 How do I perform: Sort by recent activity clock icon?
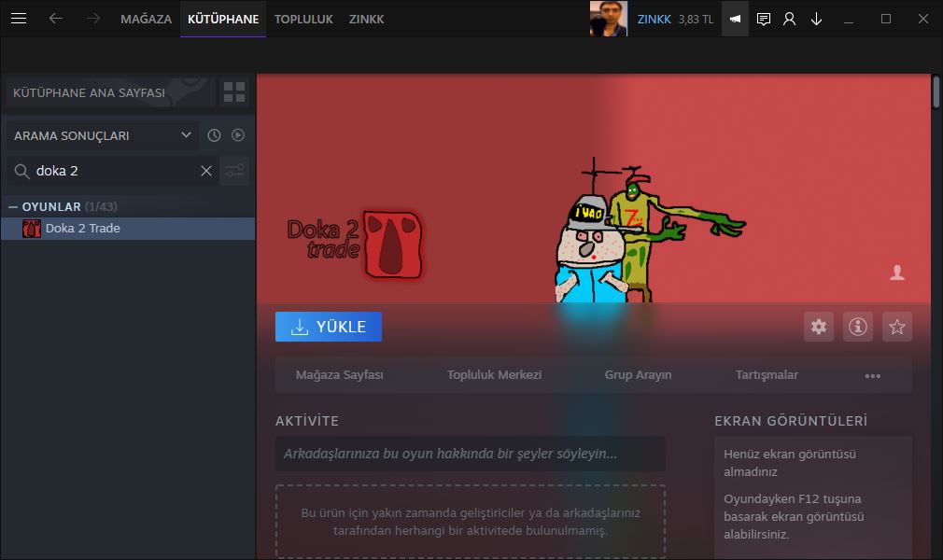[214, 135]
